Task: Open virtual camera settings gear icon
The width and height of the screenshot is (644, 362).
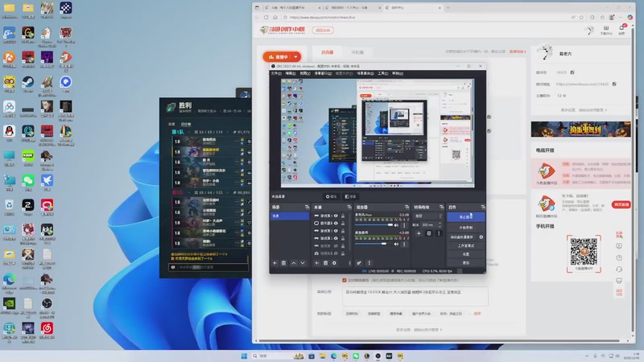Action: point(481,237)
